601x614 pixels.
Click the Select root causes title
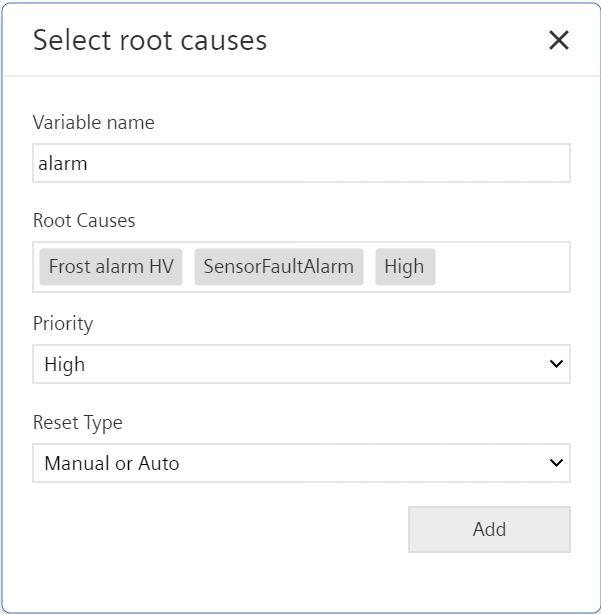(150, 40)
